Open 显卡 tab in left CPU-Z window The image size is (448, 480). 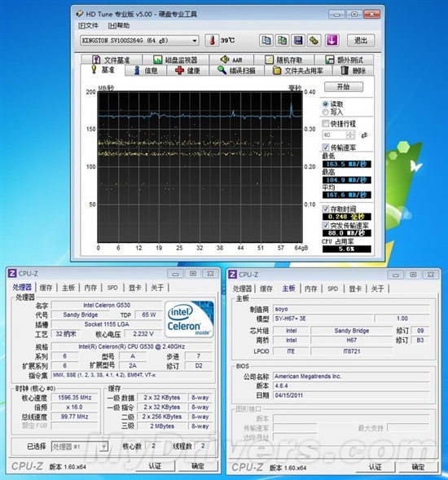point(134,288)
